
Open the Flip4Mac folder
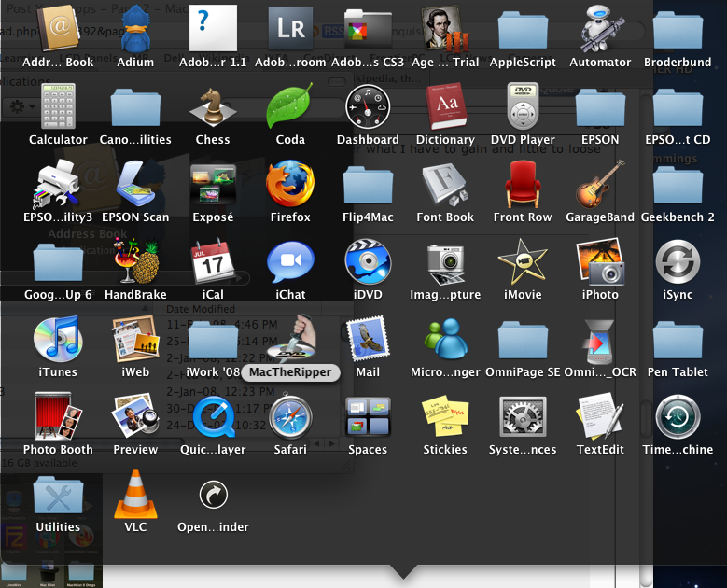click(368, 185)
